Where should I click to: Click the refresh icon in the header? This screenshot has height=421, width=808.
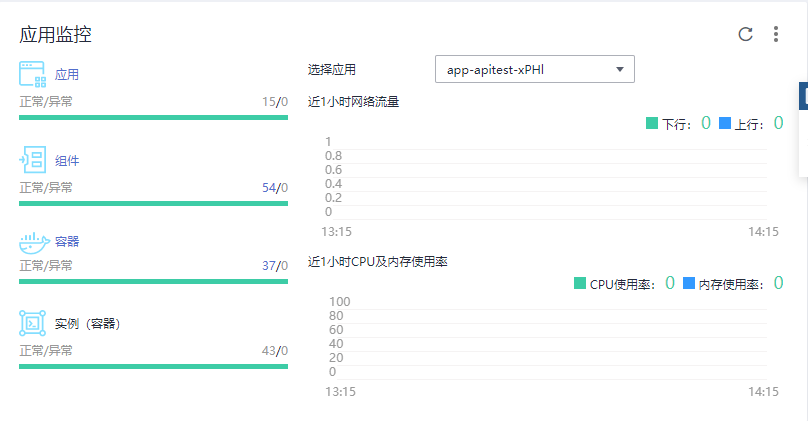click(745, 34)
